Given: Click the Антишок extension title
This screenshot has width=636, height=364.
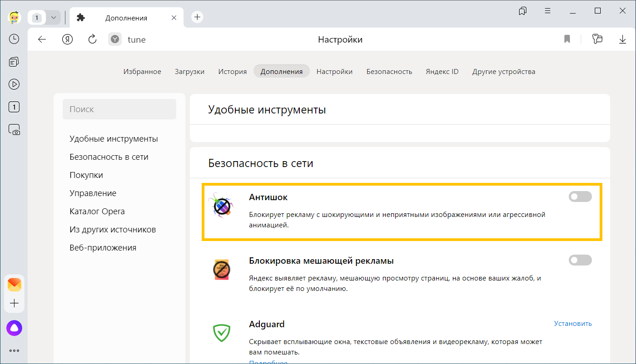Looking at the screenshot, I should 268,197.
